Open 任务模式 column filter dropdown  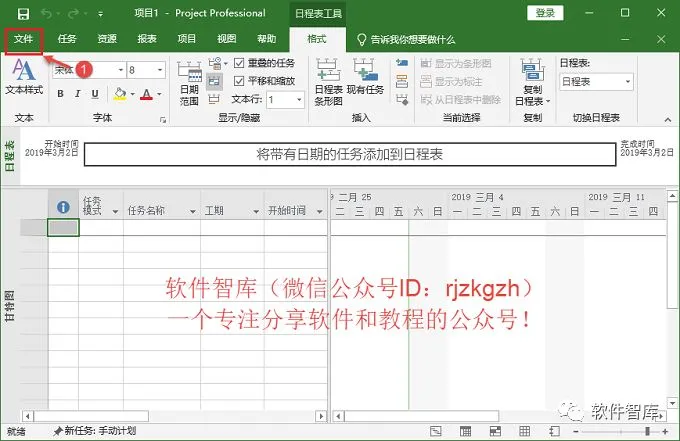coord(115,212)
